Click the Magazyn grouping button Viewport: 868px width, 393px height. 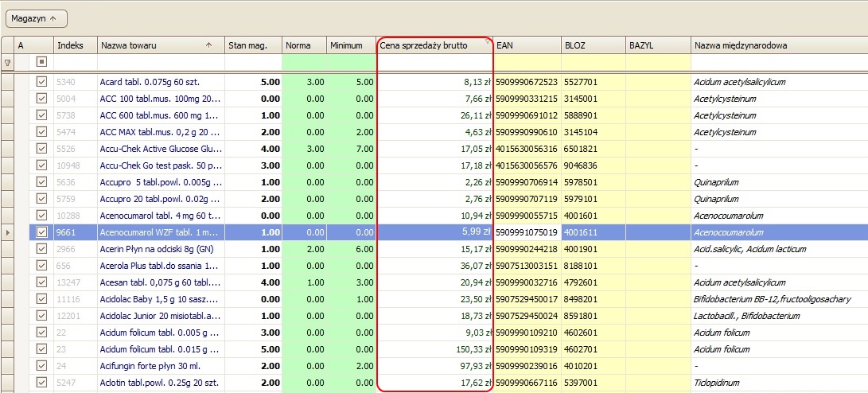(x=34, y=18)
